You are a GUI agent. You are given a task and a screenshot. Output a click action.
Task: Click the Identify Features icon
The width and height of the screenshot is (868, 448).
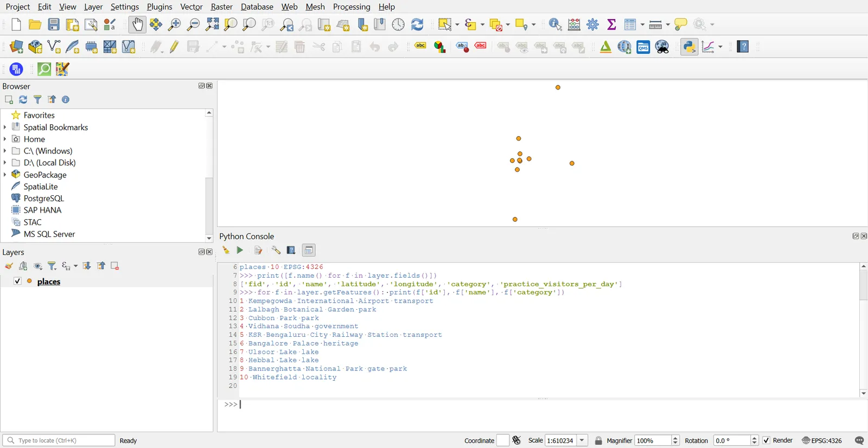pos(556,24)
